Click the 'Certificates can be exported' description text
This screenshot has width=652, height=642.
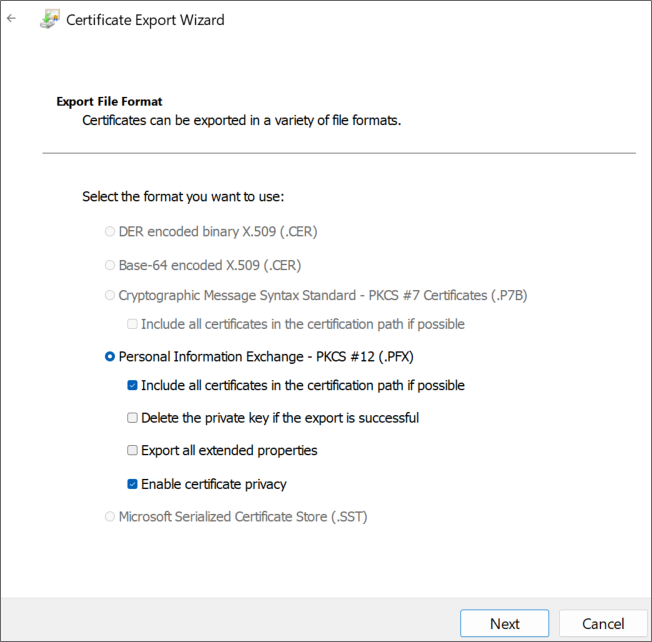[241, 120]
